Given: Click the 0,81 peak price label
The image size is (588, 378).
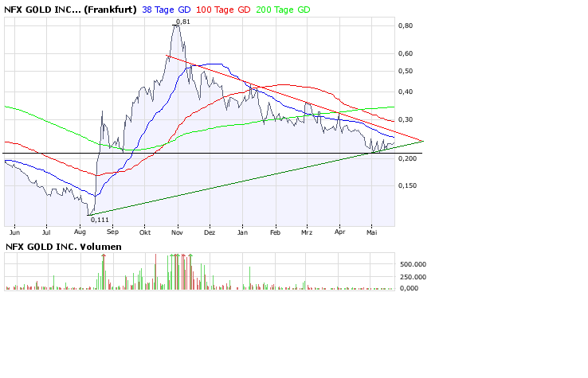Looking at the screenshot, I should pos(183,21).
